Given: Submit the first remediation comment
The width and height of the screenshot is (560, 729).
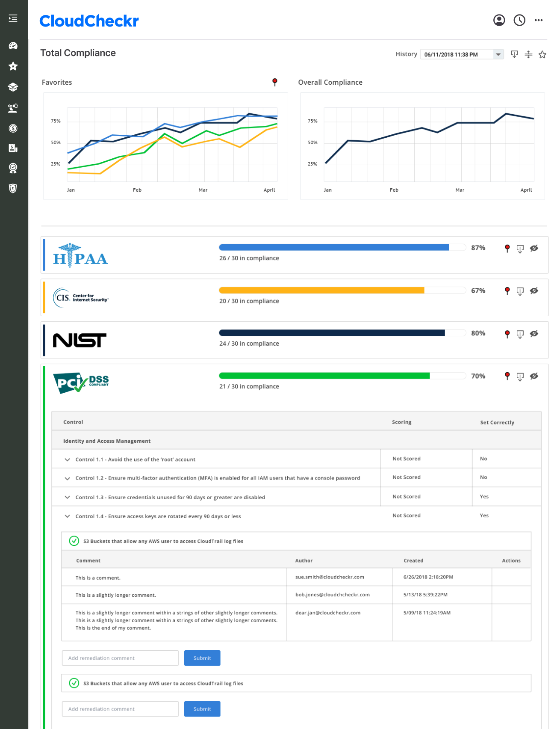Looking at the screenshot, I should (x=202, y=658).
